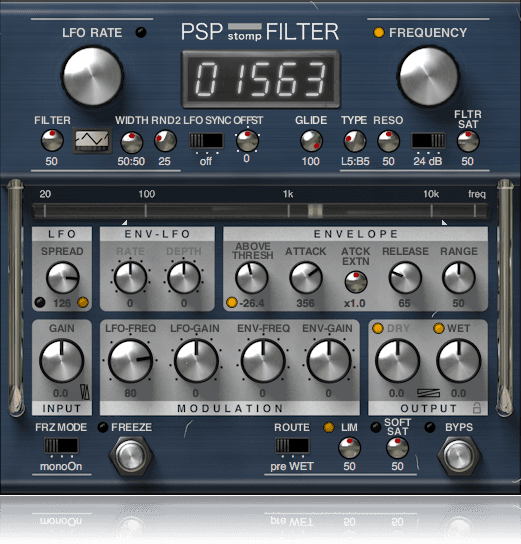Click the frequency range bar handle near 1k
Image resolution: width=521 pixels, height=544 pixels.
click(x=315, y=211)
